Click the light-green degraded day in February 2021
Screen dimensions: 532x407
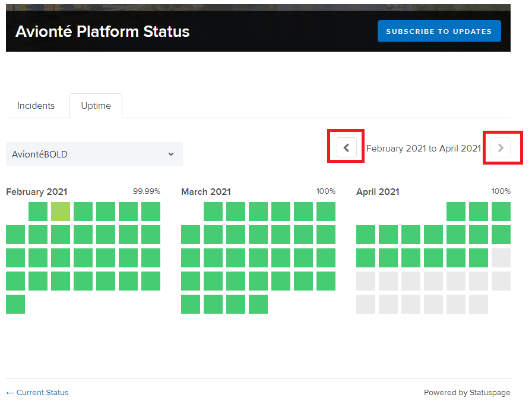(61, 212)
